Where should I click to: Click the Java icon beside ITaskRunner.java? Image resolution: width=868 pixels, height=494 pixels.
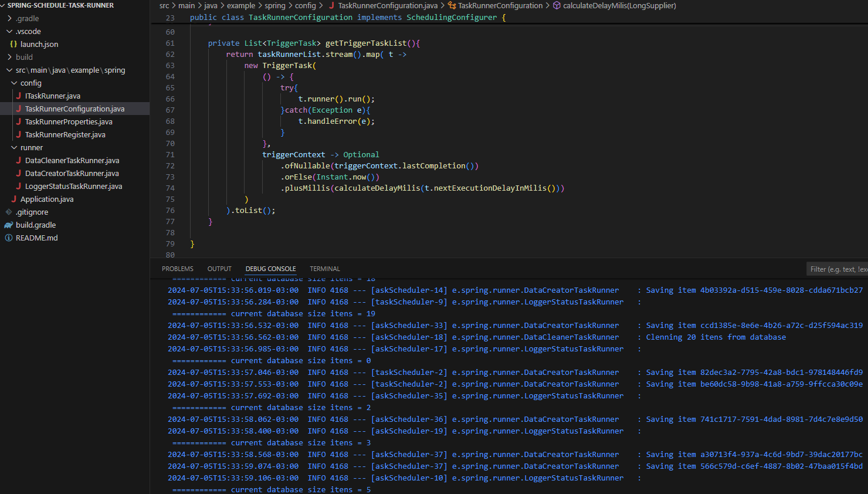tap(19, 96)
